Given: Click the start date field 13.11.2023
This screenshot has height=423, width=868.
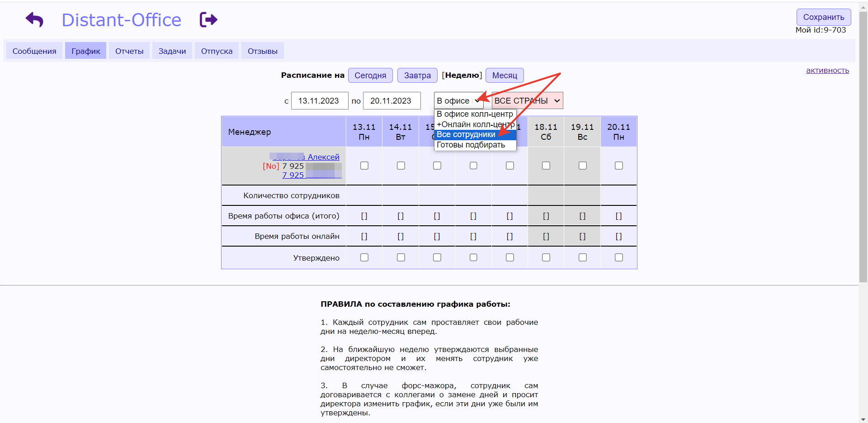Looking at the screenshot, I should pyautogui.click(x=320, y=100).
